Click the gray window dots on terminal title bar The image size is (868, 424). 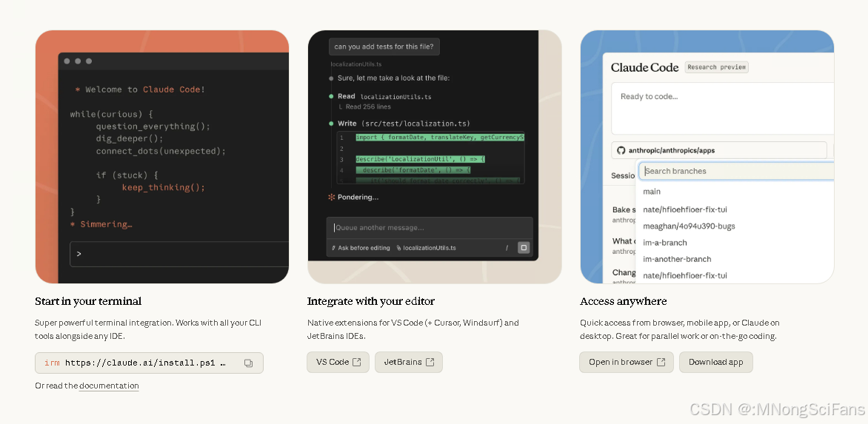pyautogui.click(x=78, y=61)
